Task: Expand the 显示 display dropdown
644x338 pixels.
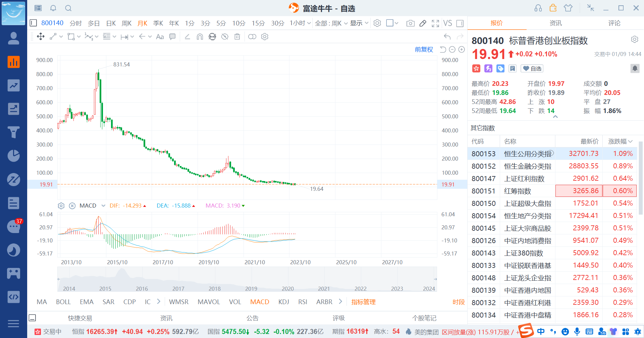Action: pos(359,23)
